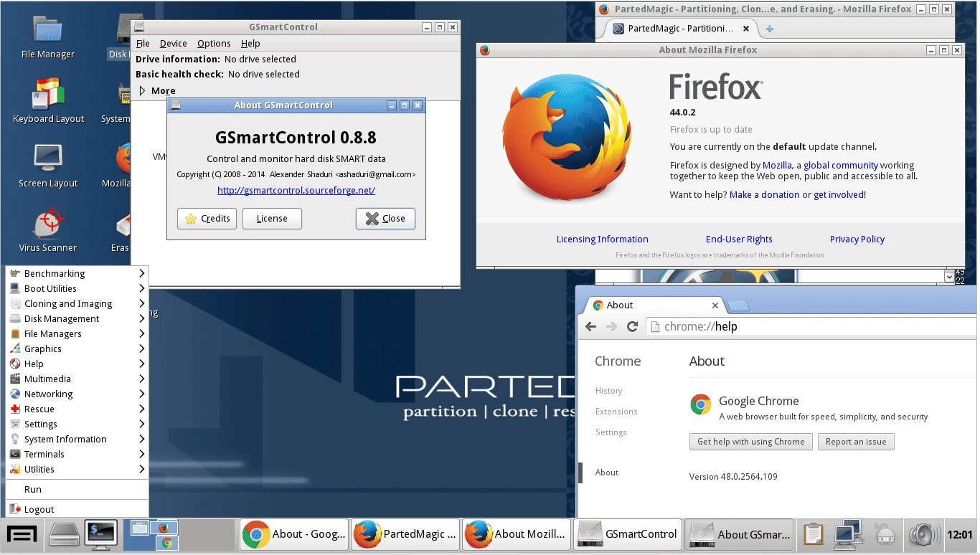The height and width of the screenshot is (555, 980).
Task: View License in About GSmartControl
Action: click(272, 219)
